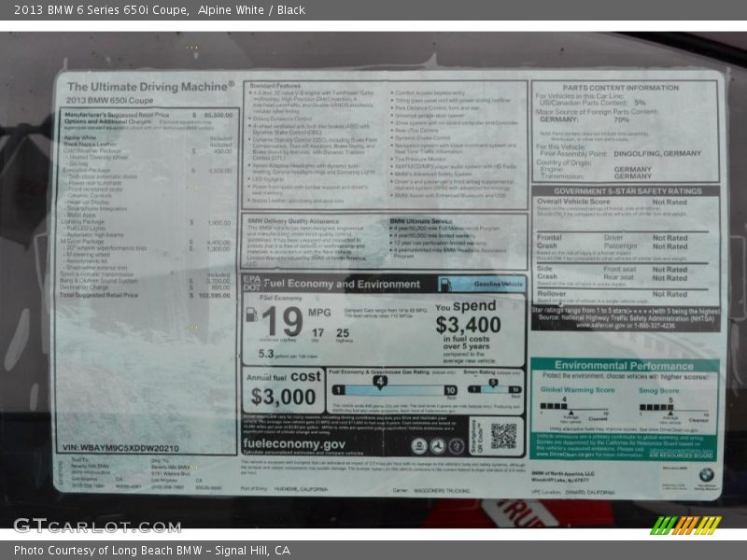Click the 'Rollover' rating label
The width and height of the screenshot is (747, 560).
552,294
